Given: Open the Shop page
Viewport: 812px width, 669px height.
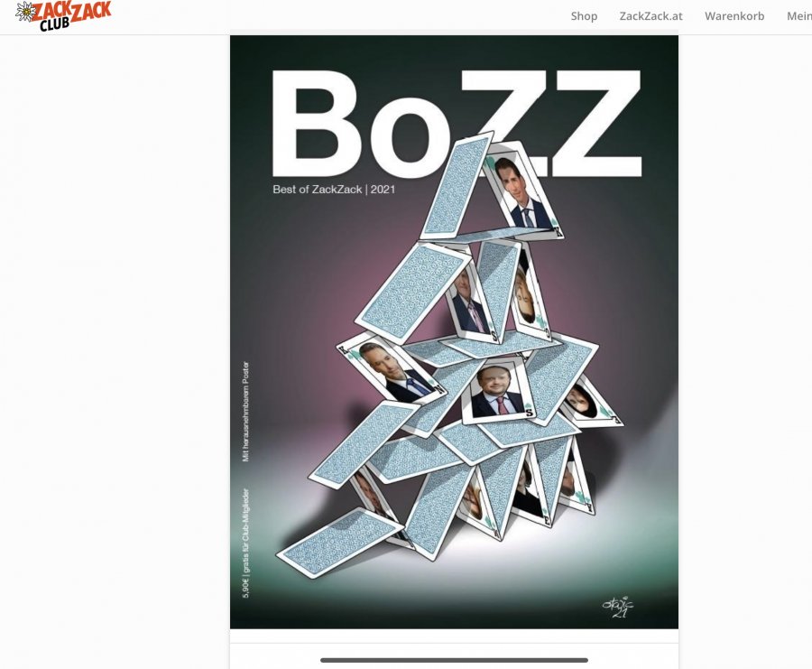Looking at the screenshot, I should [x=584, y=16].
